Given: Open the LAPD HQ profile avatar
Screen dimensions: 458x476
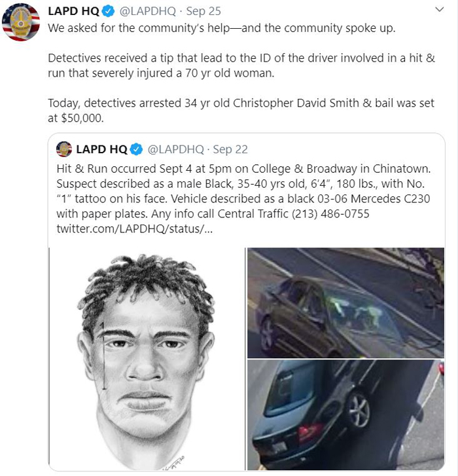Looking at the screenshot, I should pos(21,22).
